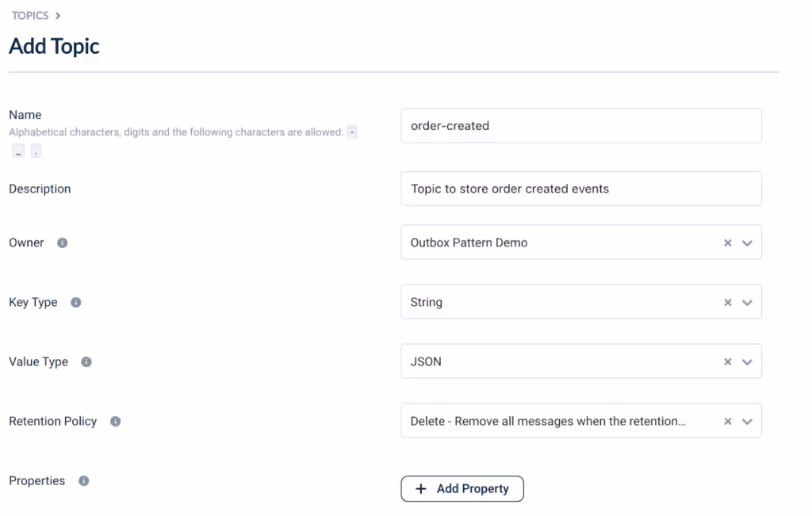Click the allowed characters hint text
Viewport: 812px width, 516px height.
point(176,132)
